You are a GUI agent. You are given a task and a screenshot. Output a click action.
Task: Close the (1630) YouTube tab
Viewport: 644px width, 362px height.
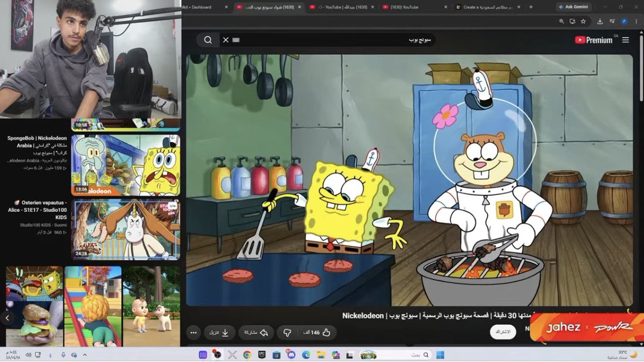(445, 7)
